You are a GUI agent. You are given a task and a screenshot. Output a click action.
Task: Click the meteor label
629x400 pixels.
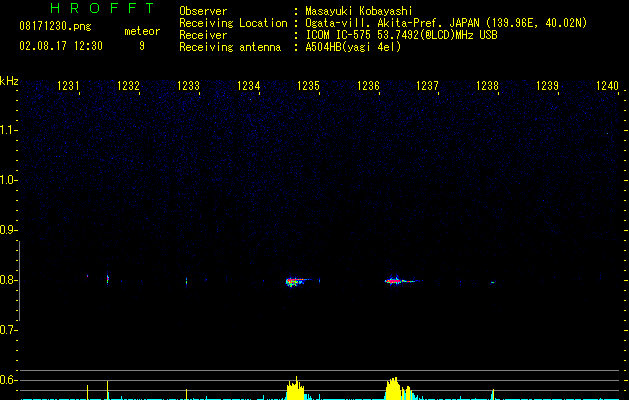(x=142, y=31)
